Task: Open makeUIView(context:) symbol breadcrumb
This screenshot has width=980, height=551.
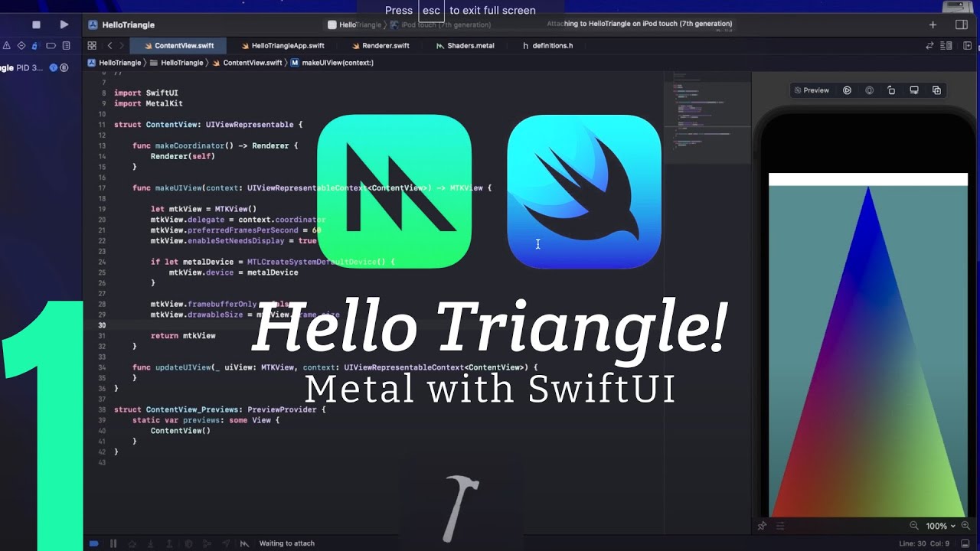Action: tap(332, 63)
